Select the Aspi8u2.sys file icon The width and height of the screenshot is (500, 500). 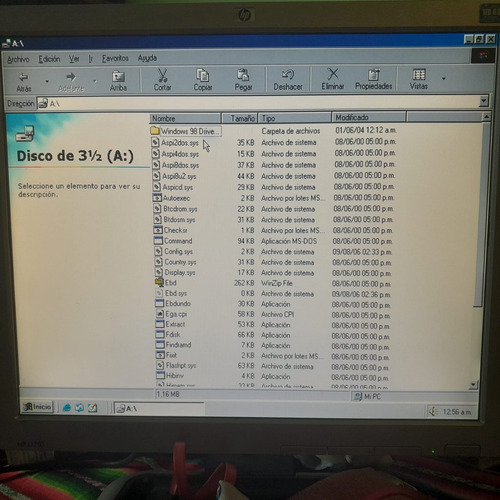157,176
